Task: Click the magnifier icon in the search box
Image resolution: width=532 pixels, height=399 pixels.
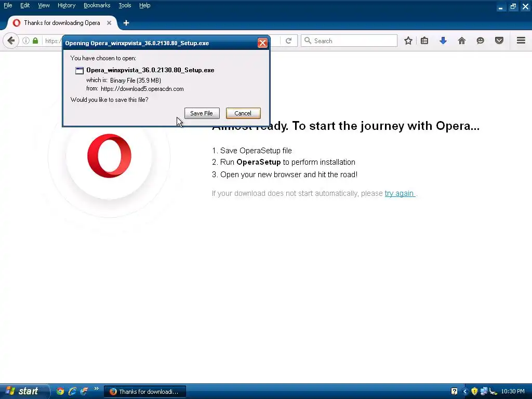Action: click(x=308, y=41)
